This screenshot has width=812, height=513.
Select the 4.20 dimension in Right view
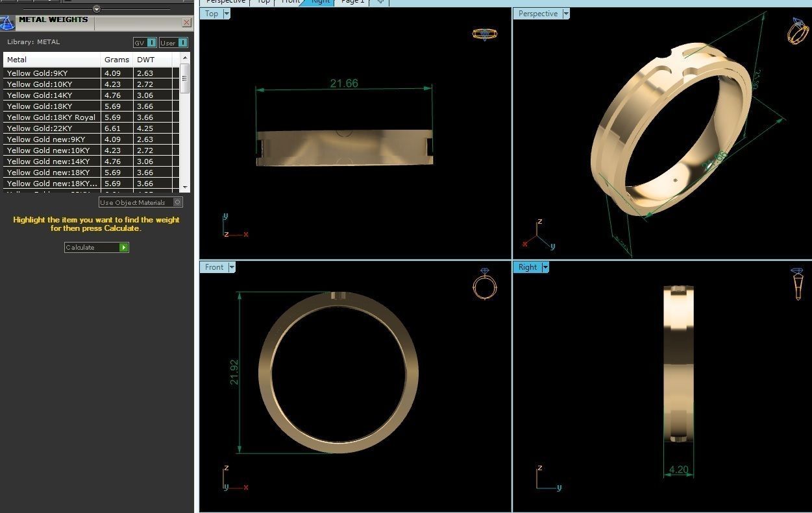(678, 470)
